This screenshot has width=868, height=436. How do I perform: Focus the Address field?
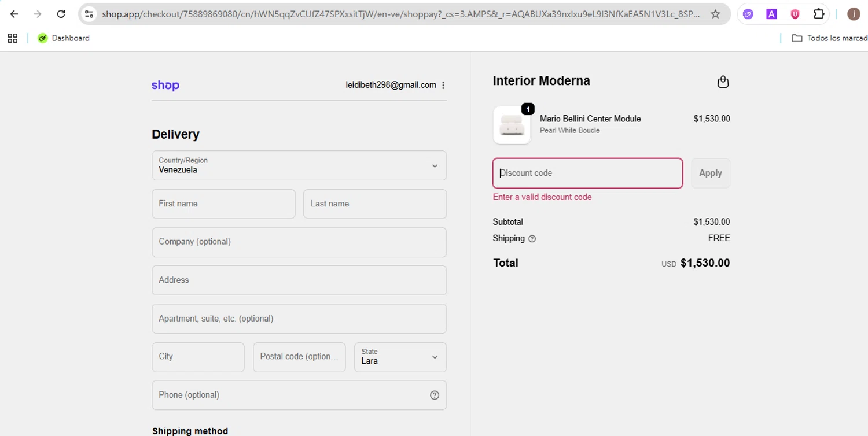(299, 280)
